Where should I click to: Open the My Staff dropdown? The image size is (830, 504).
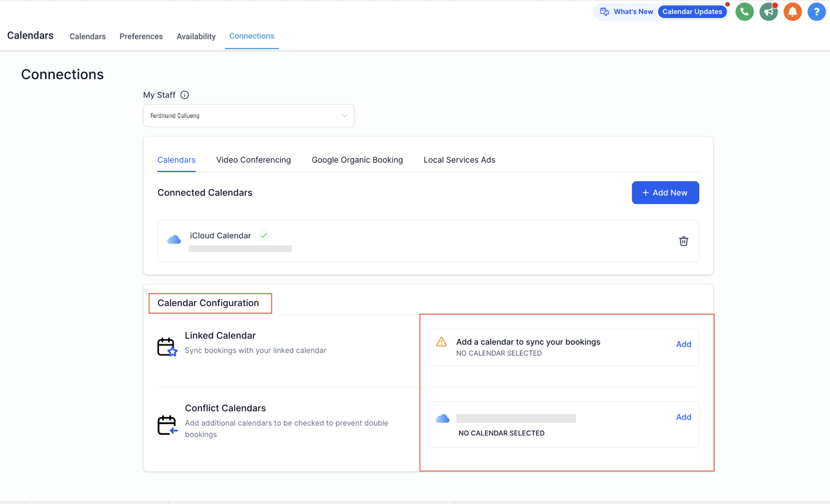pos(249,115)
